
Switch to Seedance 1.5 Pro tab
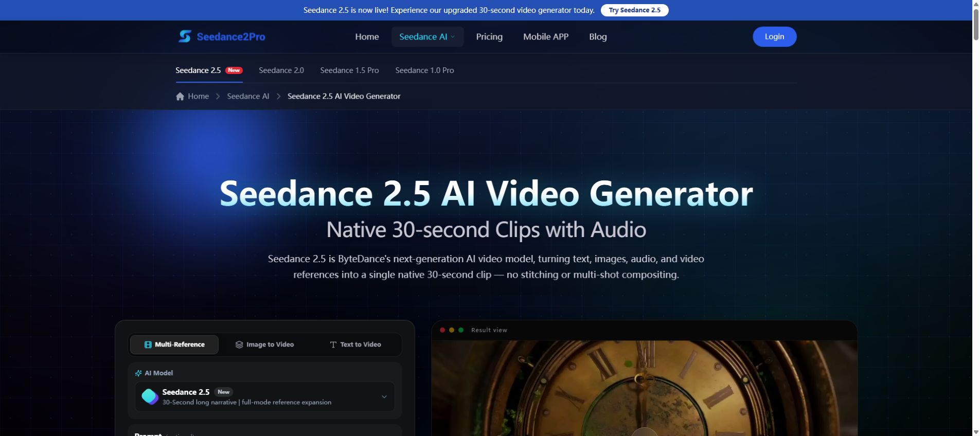[x=349, y=70]
